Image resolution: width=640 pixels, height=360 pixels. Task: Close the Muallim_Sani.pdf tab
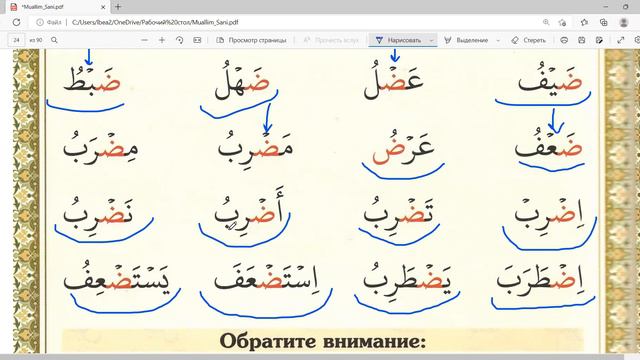click(x=103, y=7)
